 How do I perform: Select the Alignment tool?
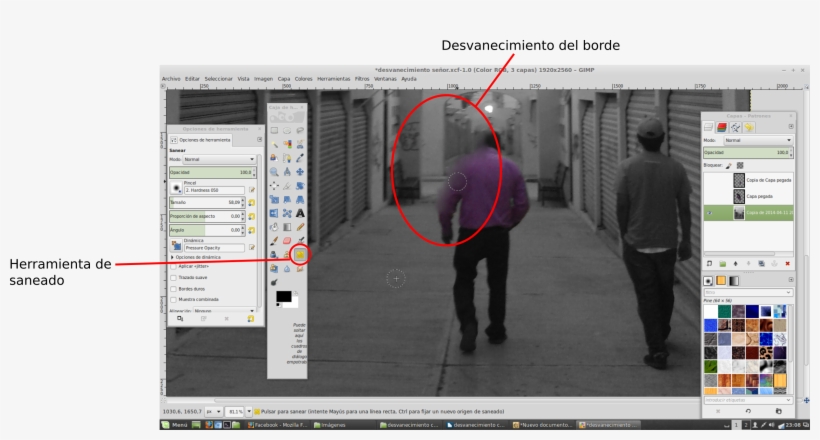pyautogui.click(x=274, y=186)
